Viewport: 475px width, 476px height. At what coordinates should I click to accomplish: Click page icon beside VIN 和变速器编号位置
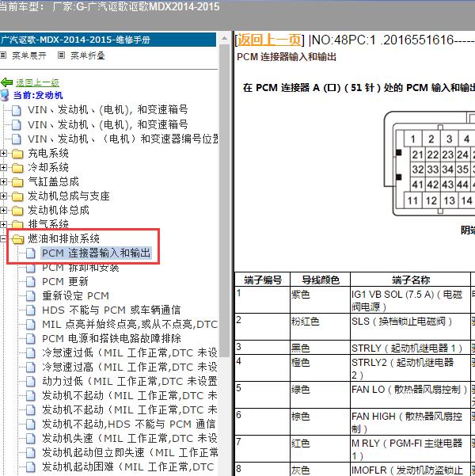tap(17, 139)
